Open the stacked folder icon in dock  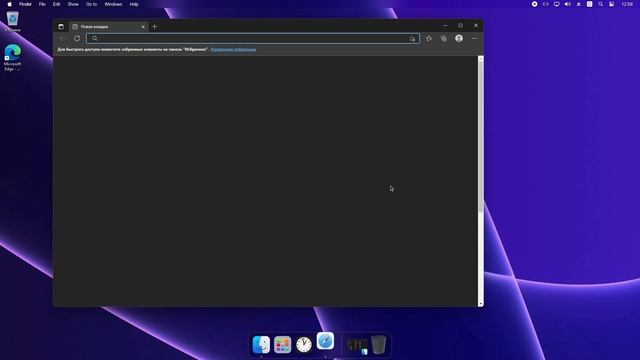pos(357,345)
